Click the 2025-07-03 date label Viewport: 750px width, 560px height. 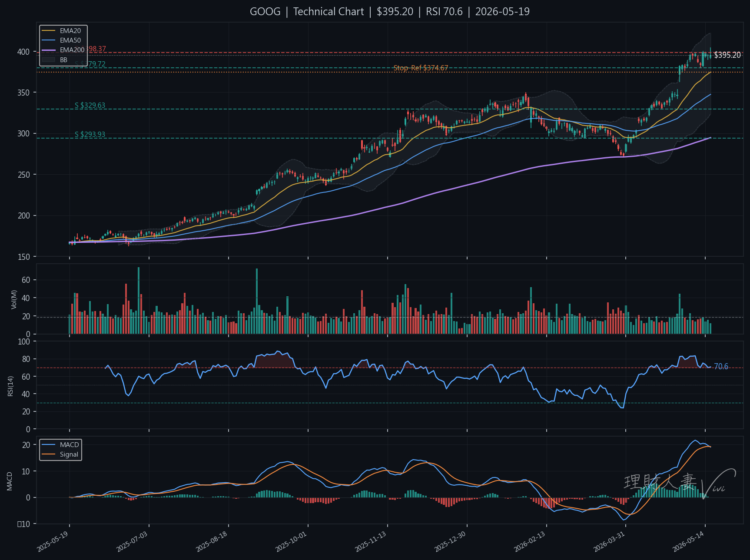point(132,541)
